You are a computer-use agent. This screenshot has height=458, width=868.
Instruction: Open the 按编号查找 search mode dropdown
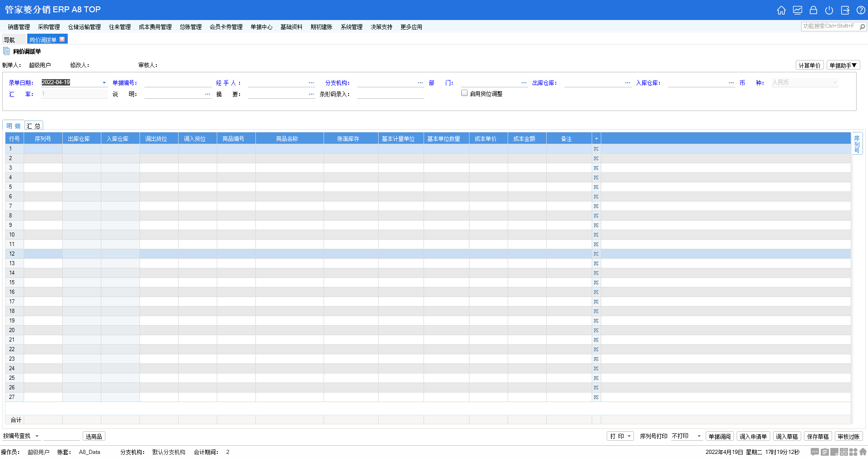click(37, 436)
